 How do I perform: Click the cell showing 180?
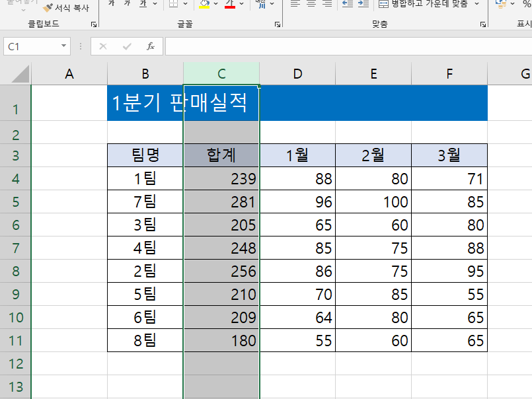tap(221, 340)
